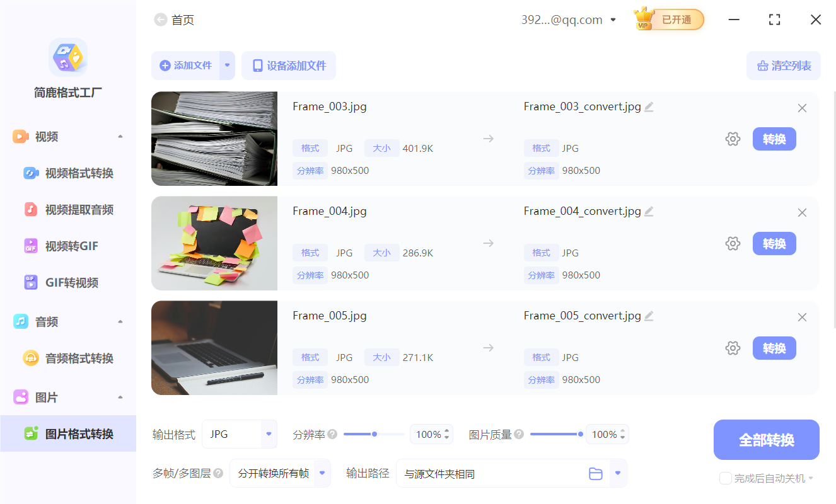This screenshot has width=836, height=504.
Task: Enable 完成后自动关机 auto shutdown
Action: pyautogui.click(x=725, y=478)
